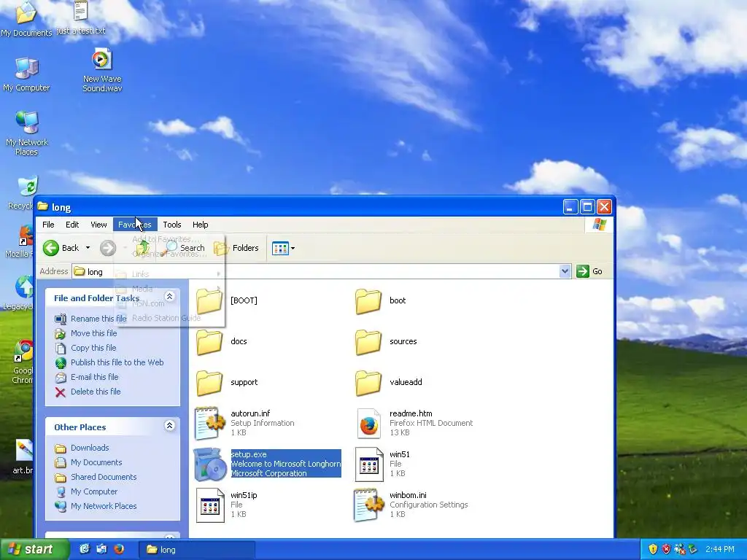Close the open Favorites menu
Image resolution: width=747 pixels, height=560 pixels.
pyautogui.click(x=135, y=225)
